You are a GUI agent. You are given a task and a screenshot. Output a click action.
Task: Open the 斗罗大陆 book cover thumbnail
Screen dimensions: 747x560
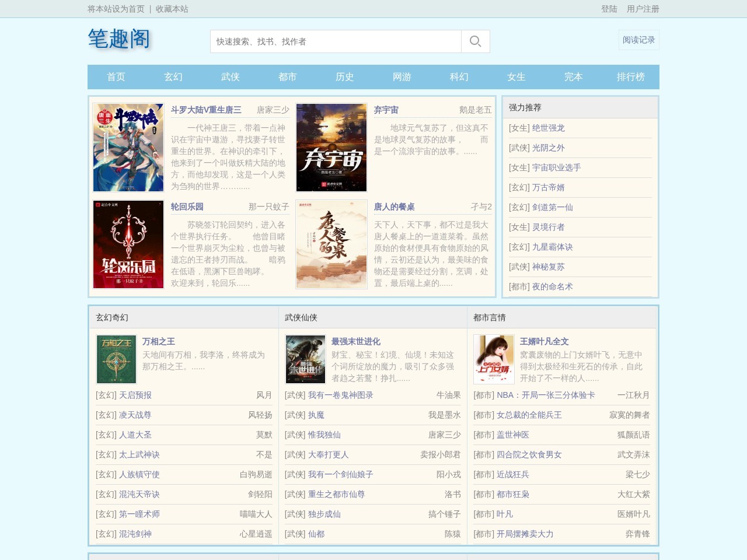click(128, 148)
